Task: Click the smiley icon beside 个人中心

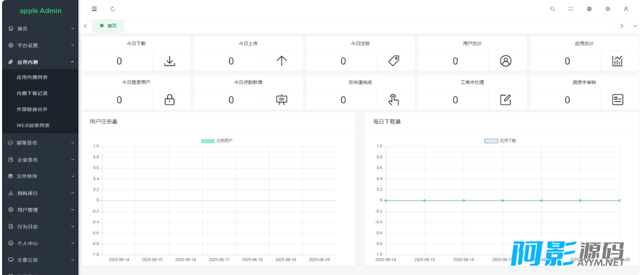Action: pyautogui.click(x=11, y=243)
